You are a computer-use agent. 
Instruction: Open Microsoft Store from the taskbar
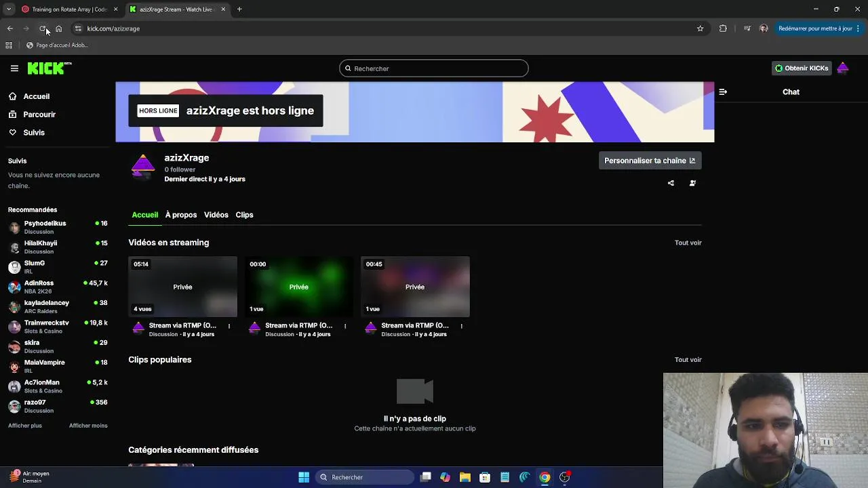click(x=485, y=477)
